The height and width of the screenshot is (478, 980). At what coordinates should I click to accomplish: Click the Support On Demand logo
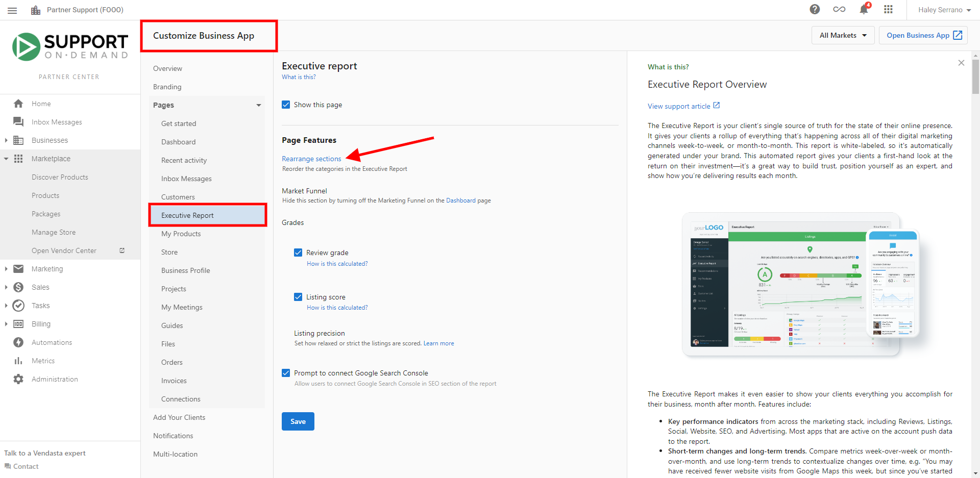[70, 46]
